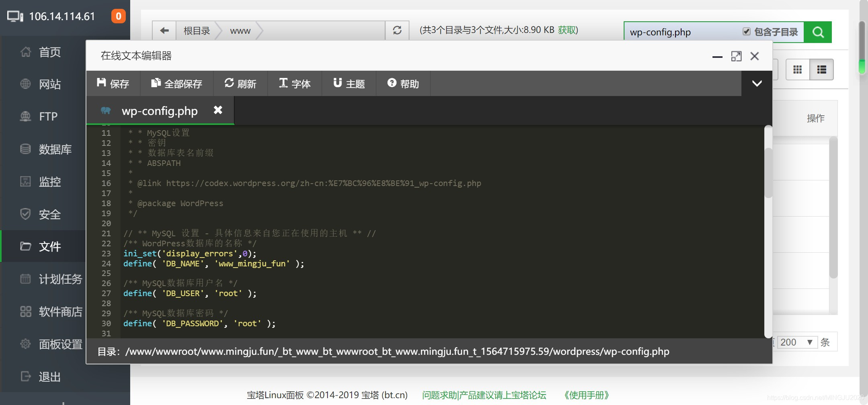Click the server IP 106.14.114.61

[62, 16]
